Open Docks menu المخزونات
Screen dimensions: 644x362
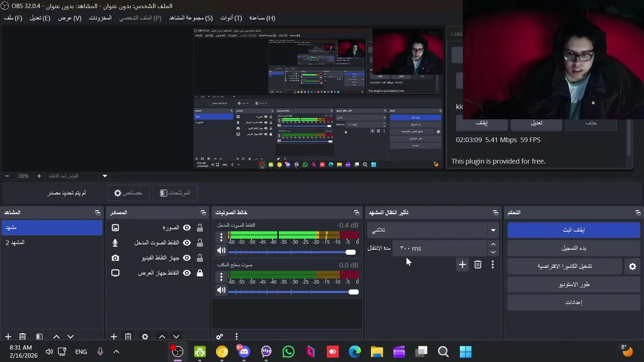[100, 18]
